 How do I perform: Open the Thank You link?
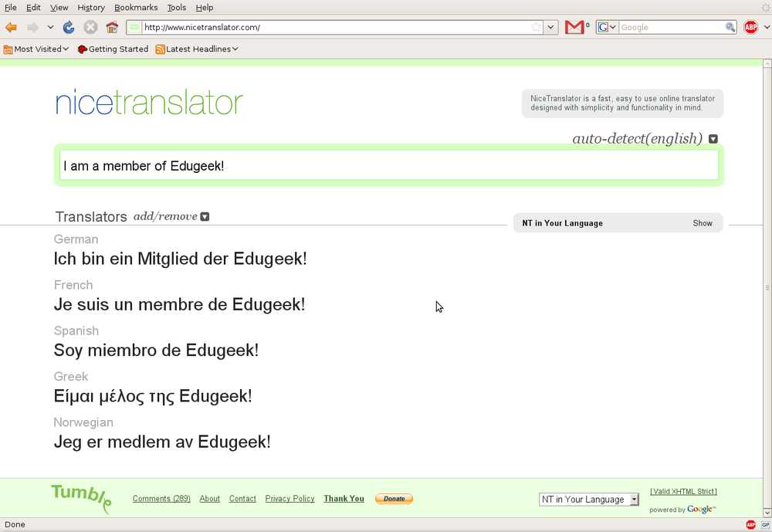(x=344, y=499)
